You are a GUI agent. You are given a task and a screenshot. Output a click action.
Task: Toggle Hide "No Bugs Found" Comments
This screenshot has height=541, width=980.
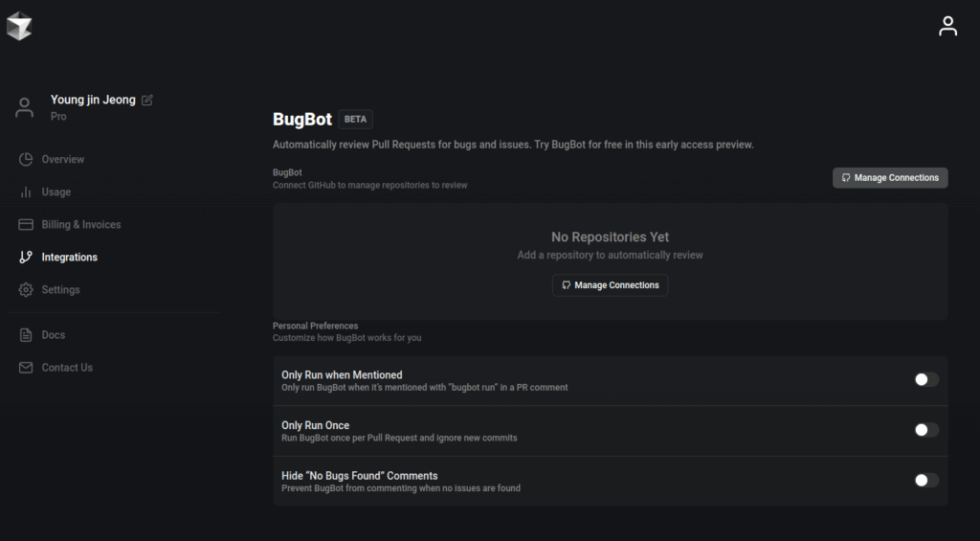pos(925,481)
